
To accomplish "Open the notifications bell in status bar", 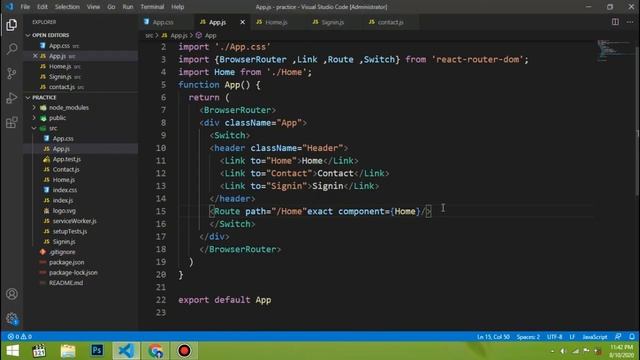I will pos(631,337).
